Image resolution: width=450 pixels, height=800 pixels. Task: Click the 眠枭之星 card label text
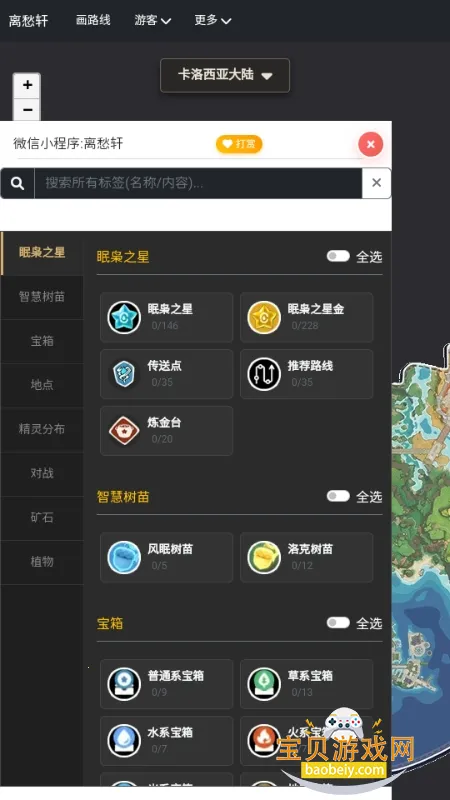[170, 309]
